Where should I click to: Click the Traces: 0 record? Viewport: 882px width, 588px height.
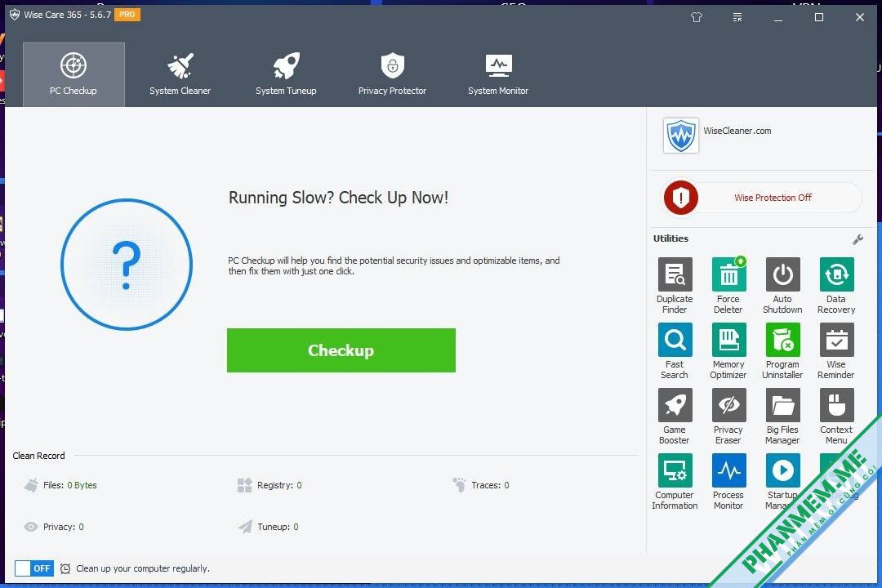click(x=481, y=485)
